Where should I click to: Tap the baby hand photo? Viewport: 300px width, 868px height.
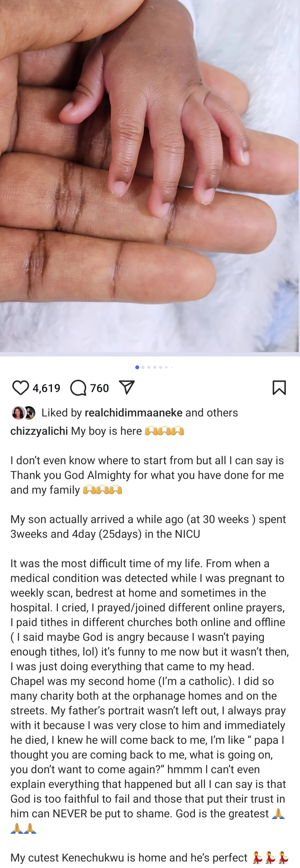coord(150,175)
